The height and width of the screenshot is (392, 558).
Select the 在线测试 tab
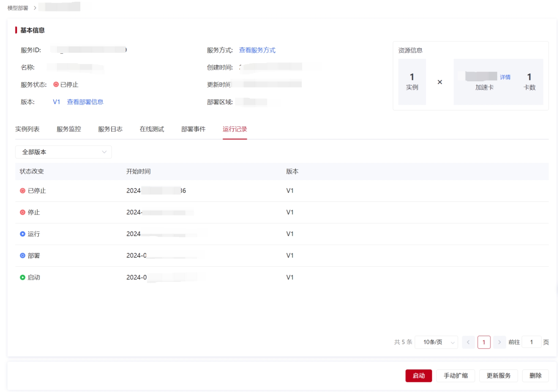point(152,129)
